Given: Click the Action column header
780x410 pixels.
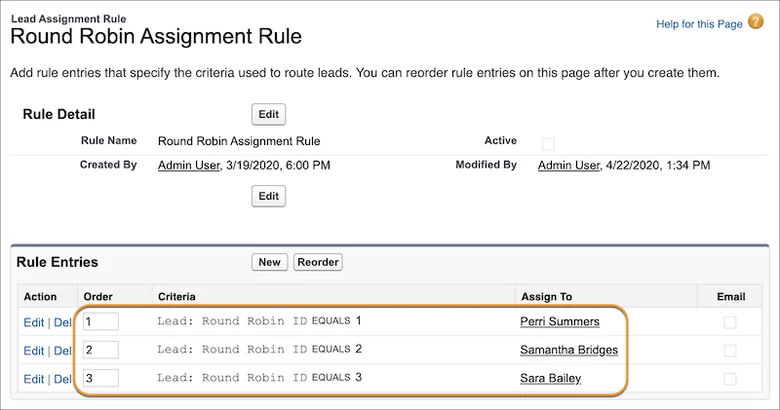Looking at the screenshot, I should tap(40, 297).
